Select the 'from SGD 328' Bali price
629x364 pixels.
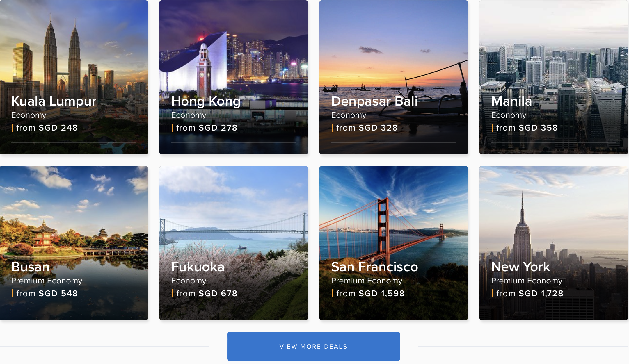(367, 128)
